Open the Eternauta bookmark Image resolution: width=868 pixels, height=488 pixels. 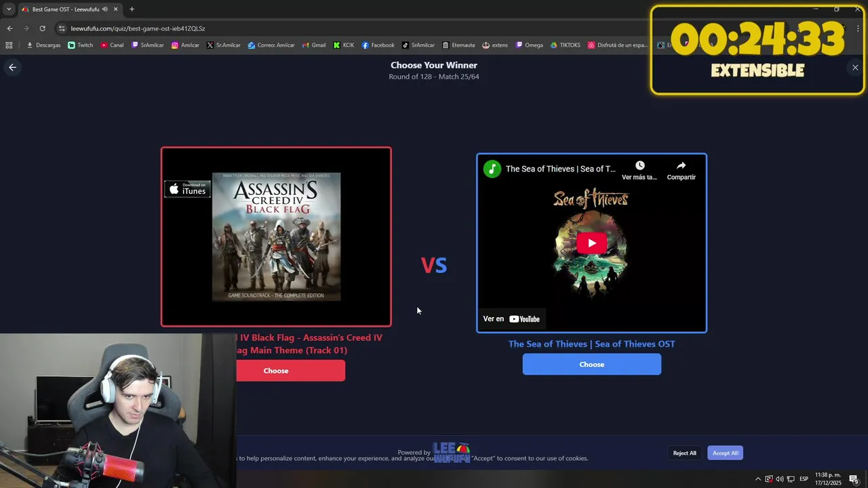458,45
